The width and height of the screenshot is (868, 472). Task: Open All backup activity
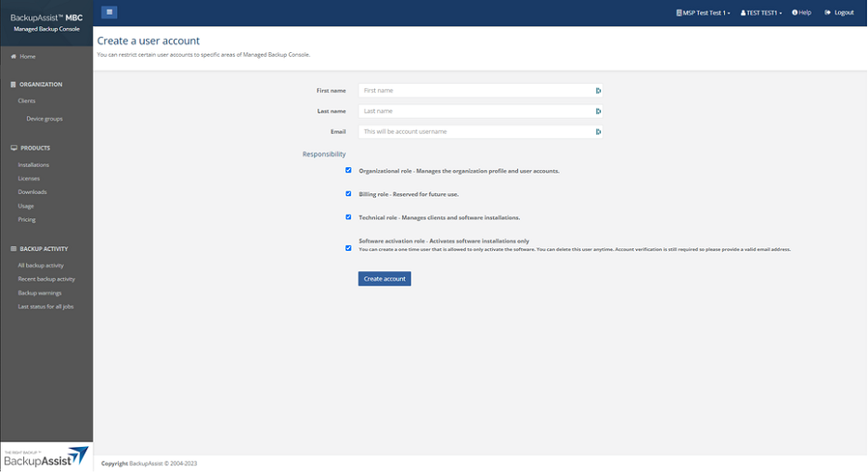pos(41,266)
